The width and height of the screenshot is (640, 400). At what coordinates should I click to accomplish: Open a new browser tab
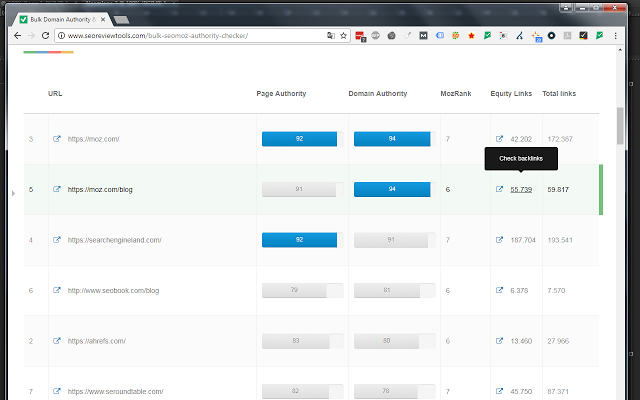121,20
